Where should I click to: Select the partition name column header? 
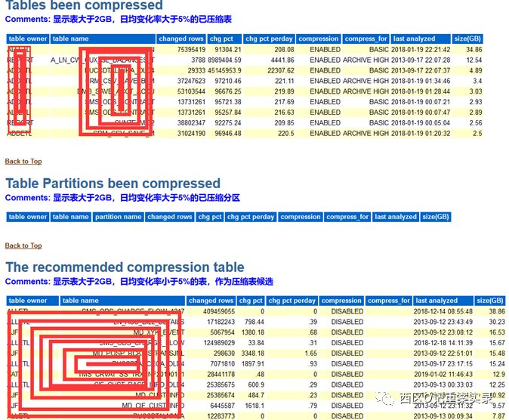[118, 217]
